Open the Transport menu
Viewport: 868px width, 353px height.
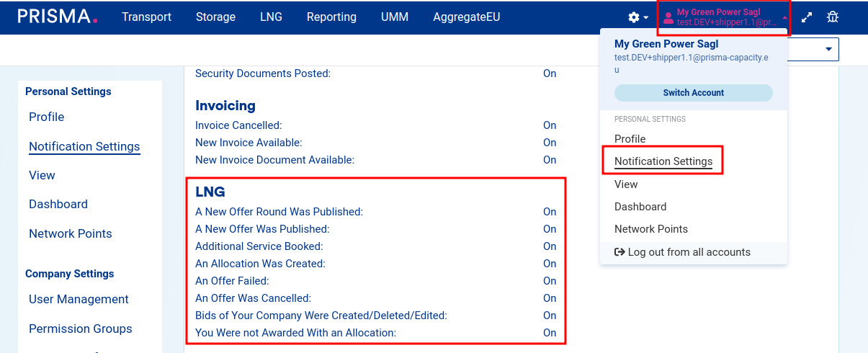click(146, 17)
